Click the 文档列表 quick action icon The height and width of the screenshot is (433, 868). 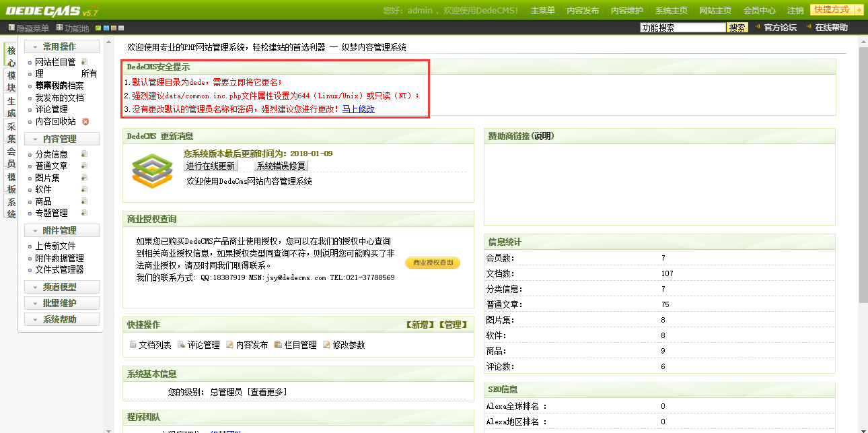click(x=133, y=345)
